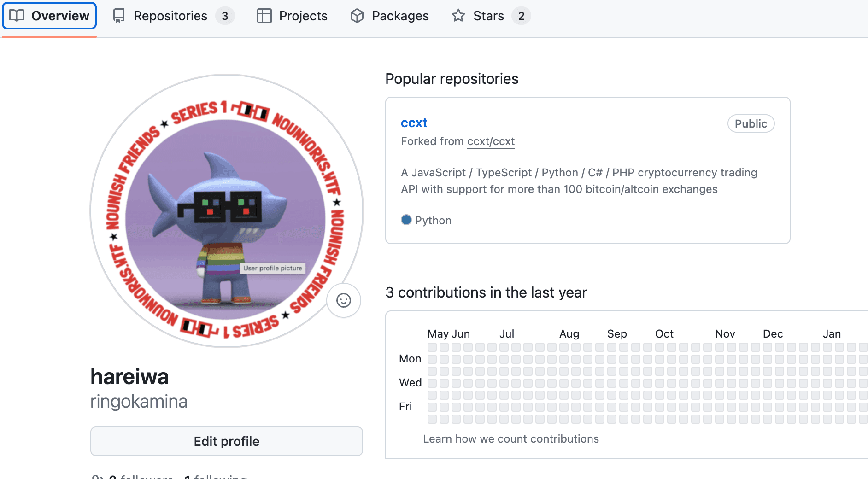
Task: Click the Python language color dot
Action: [x=406, y=220]
